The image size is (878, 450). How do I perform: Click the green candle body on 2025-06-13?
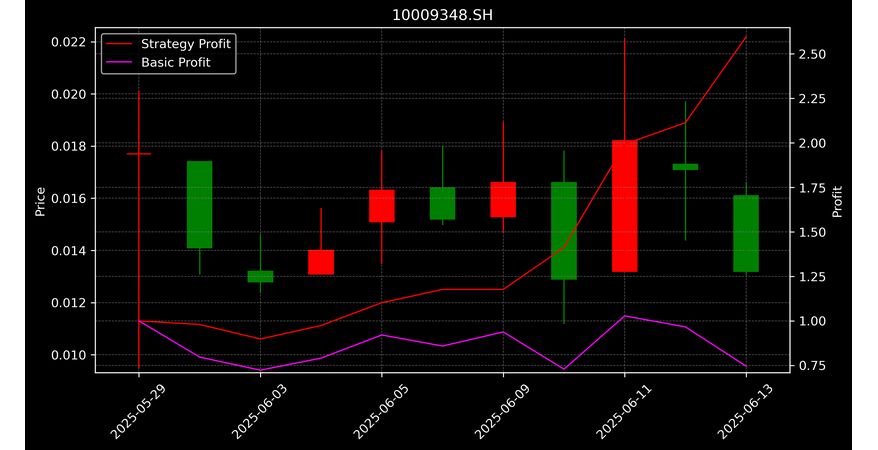(746, 233)
